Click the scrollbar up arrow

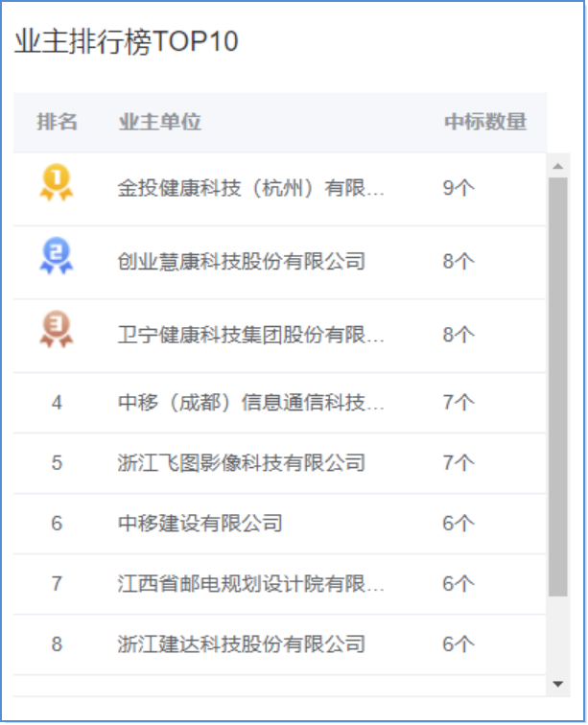[558, 166]
